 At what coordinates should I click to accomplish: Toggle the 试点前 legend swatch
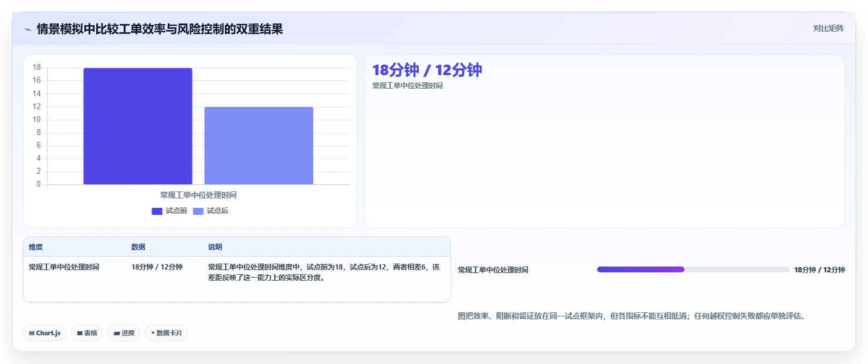(x=157, y=211)
